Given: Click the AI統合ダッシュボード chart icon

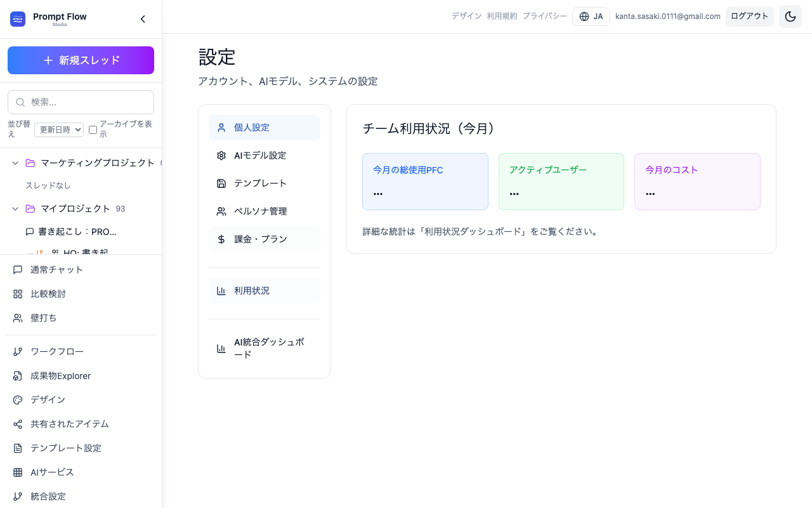Looking at the screenshot, I should click(x=221, y=349).
